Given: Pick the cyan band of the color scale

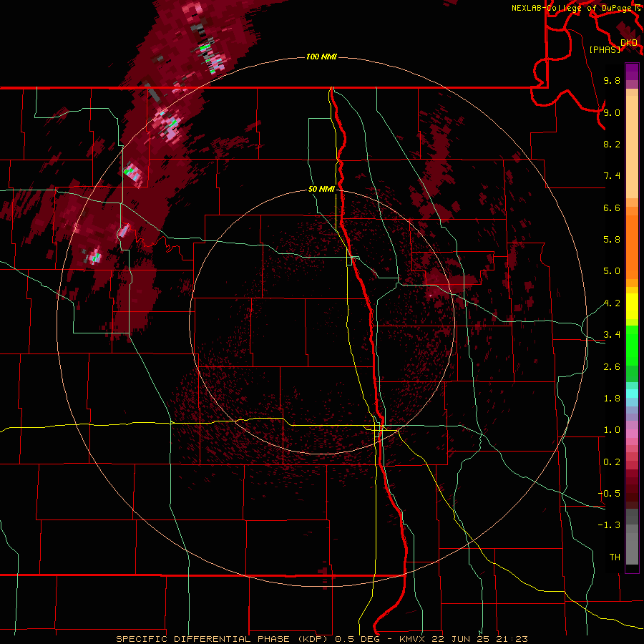Looking at the screenshot, I should coord(632,394).
